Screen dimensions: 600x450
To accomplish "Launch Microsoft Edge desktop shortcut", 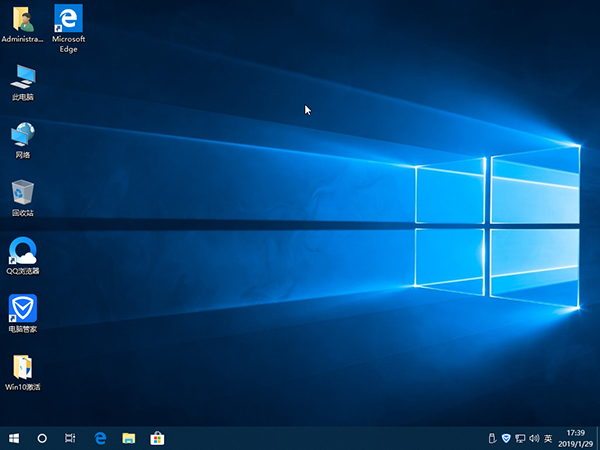I will [68, 28].
